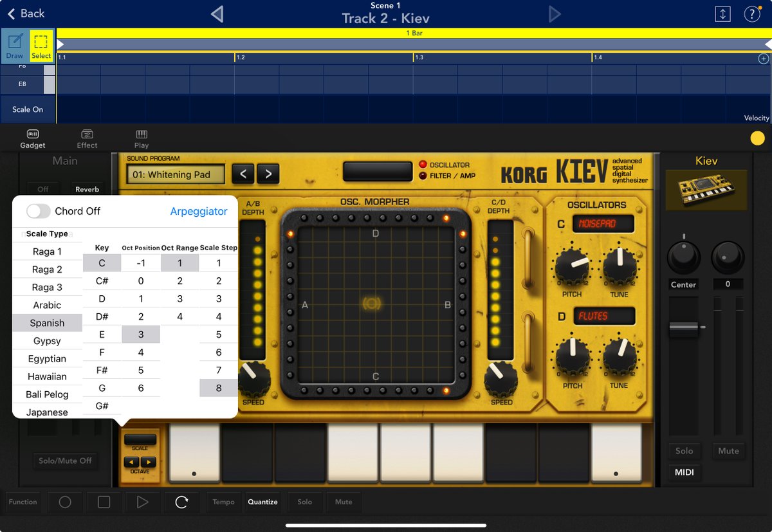
Task: Go to the previous track arrow
Action: (x=217, y=14)
